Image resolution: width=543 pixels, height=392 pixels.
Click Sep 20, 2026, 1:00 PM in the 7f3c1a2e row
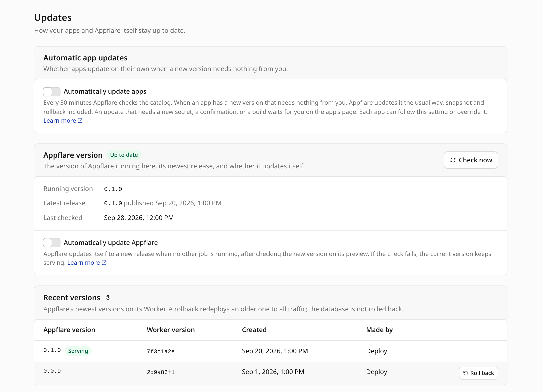pos(275,351)
